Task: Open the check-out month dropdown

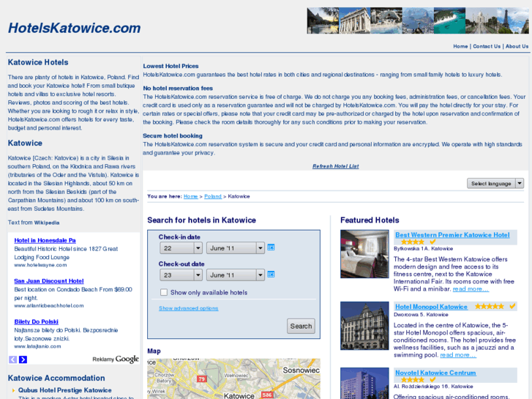Action: pos(235,275)
